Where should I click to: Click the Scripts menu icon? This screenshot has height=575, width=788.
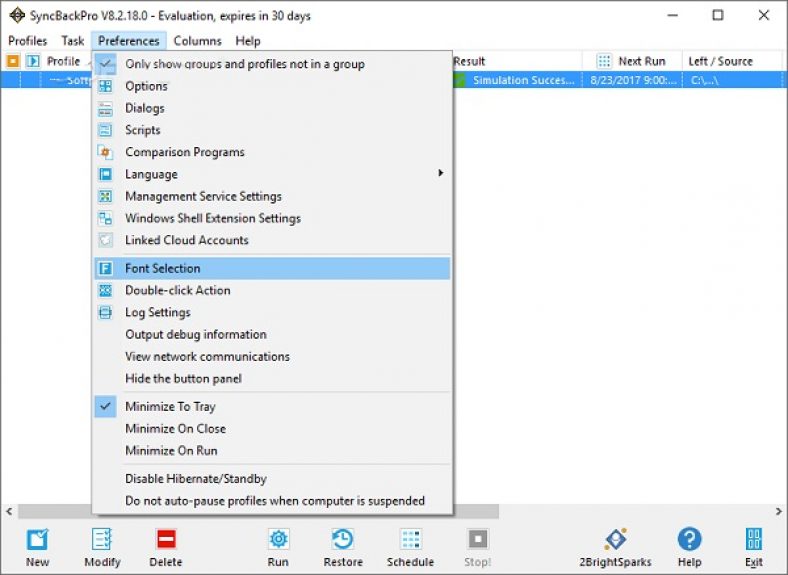pyautogui.click(x=106, y=130)
